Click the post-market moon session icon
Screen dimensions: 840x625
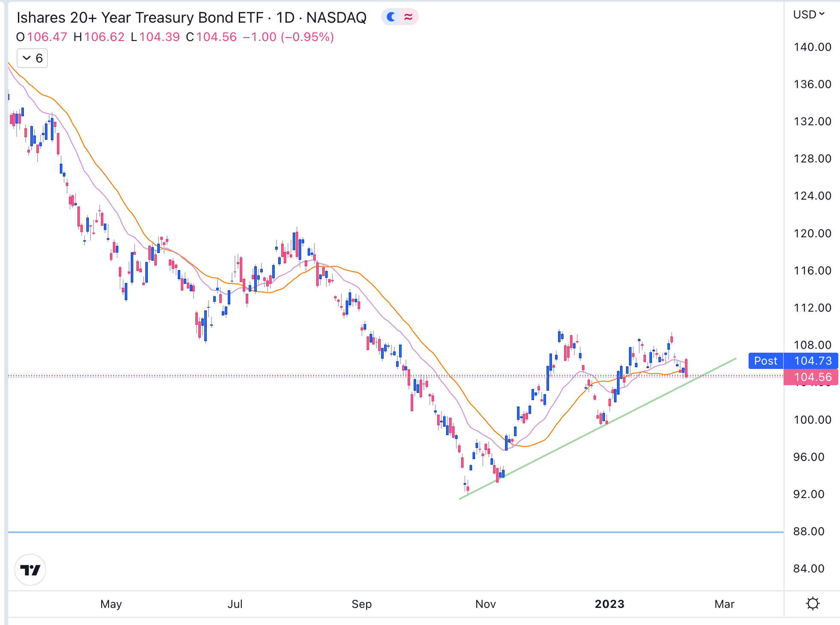click(391, 17)
